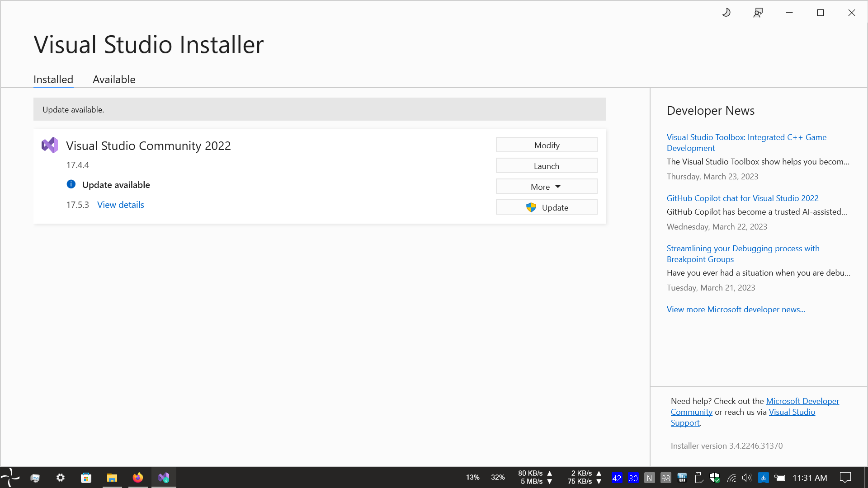Switch to Firefox in the taskbar
Image resolution: width=868 pixels, height=488 pixels.
pos(138,478)
